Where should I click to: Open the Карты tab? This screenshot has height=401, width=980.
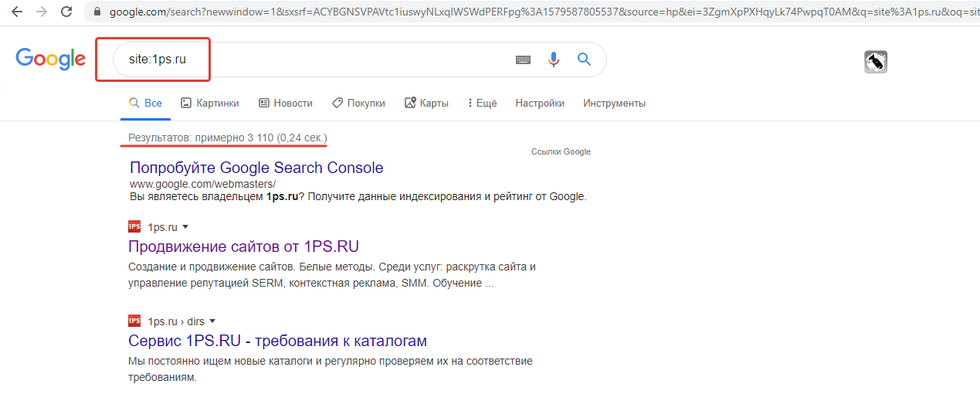[x=426, y=103]
